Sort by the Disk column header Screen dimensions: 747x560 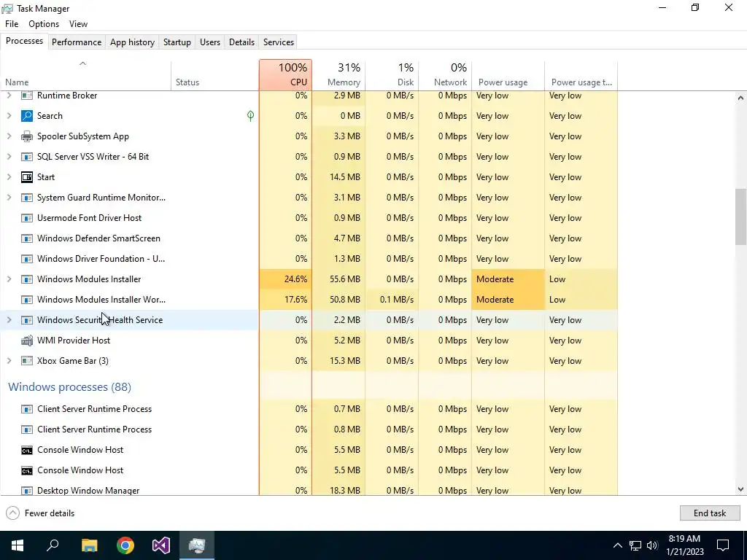coord(392,75)
